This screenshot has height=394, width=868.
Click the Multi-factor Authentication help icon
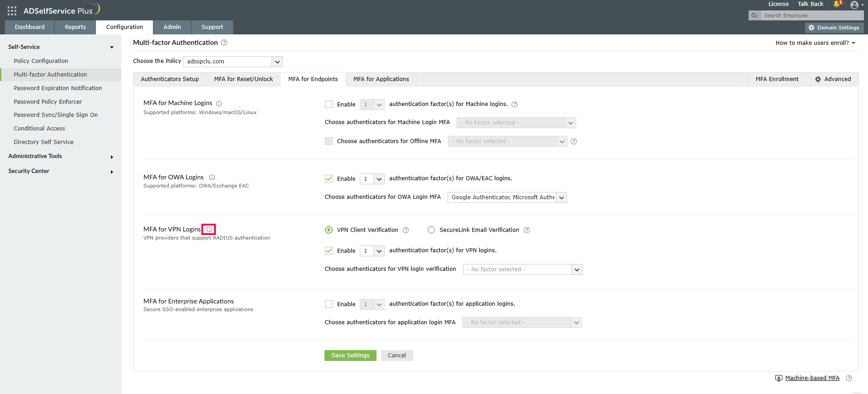[x=224, y=43]
